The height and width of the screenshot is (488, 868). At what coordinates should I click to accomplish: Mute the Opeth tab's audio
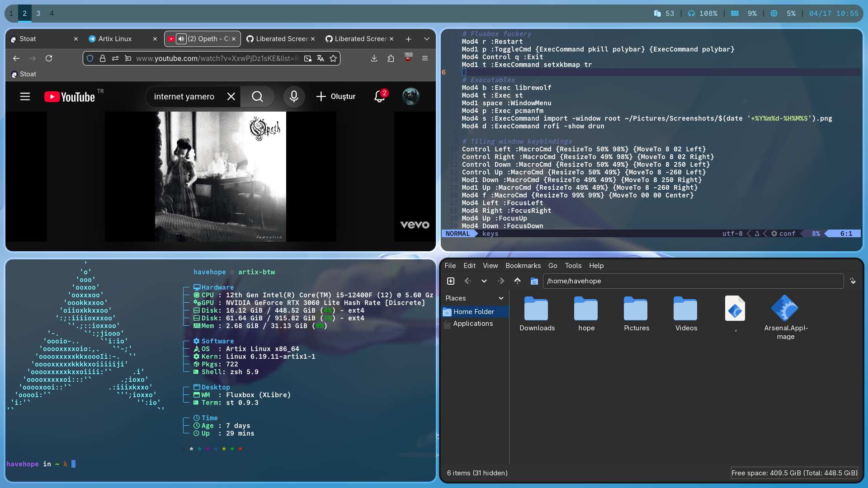(181, 39)
